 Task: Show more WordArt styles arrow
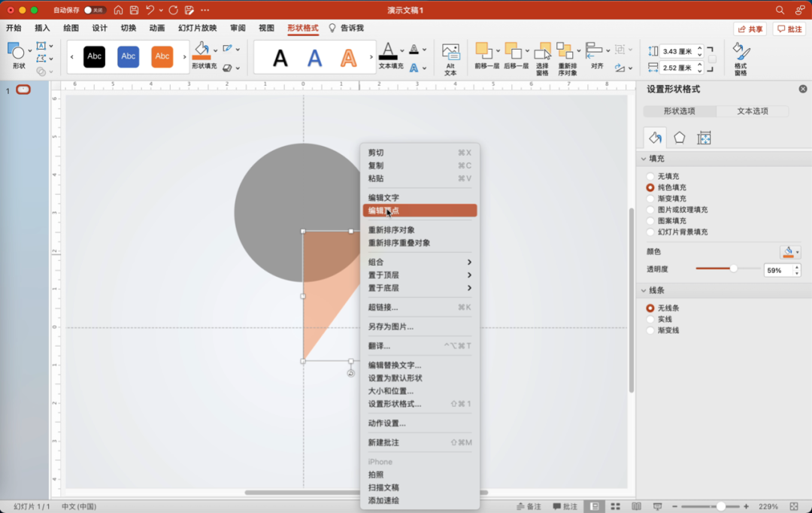tap(371, 57)
